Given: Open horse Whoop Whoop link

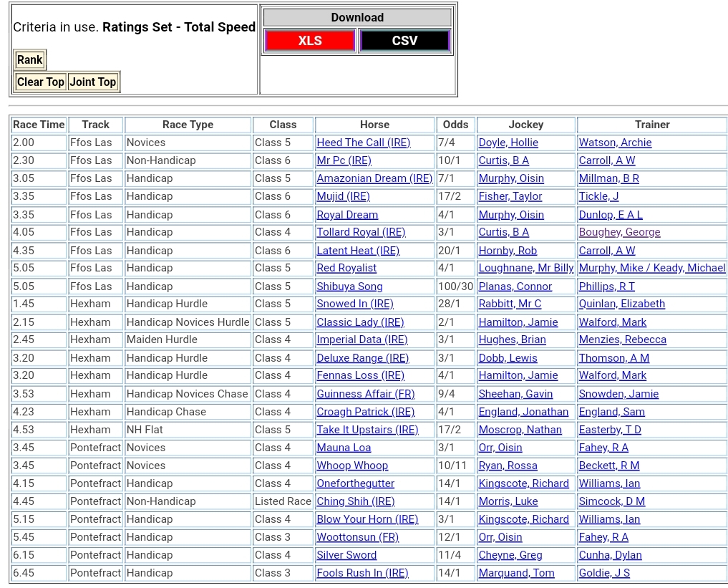Looking at the screenshot, I should pyautogui.click(x=352, y=466).
